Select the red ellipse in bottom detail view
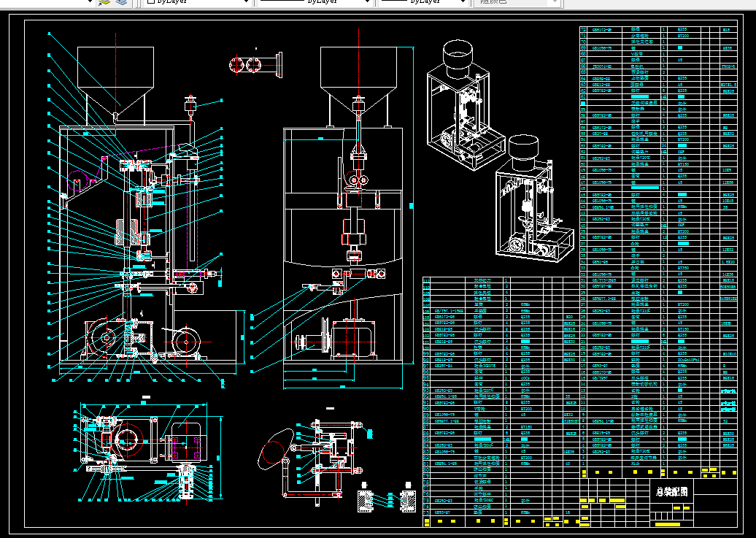The width and height of the screenshot is (756, 538). coord(277,448)
